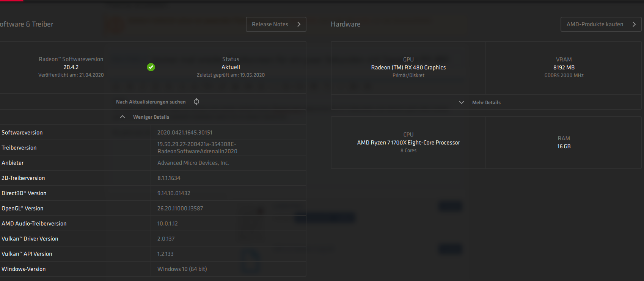Select value 2020.0421.1645.30151
644x281 pixels.
tap(185, 133)
